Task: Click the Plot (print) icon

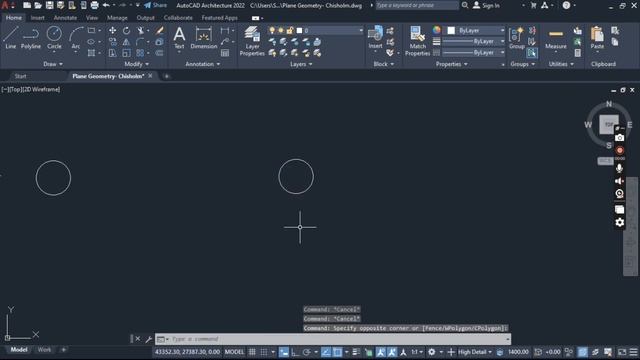Action: click(94, 5)
